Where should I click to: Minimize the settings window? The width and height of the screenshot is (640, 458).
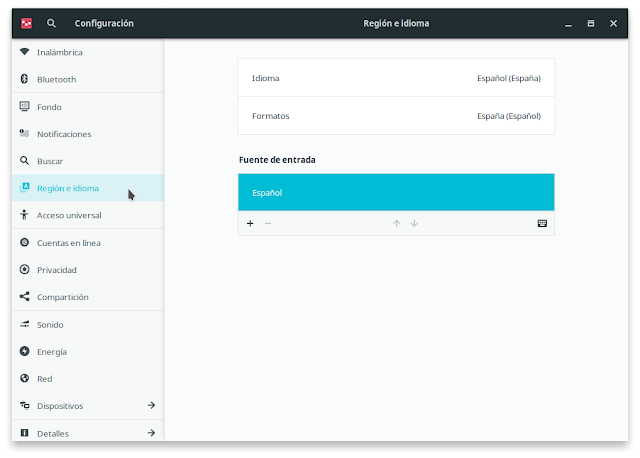(568, 24)
